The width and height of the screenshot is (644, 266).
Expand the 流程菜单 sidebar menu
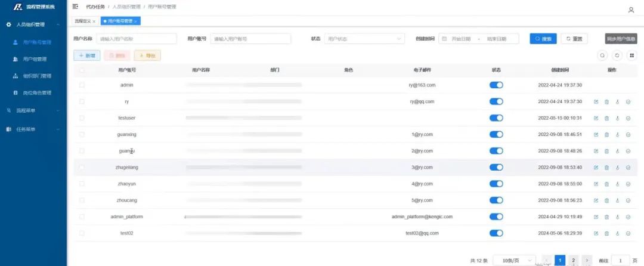point(33,110)
